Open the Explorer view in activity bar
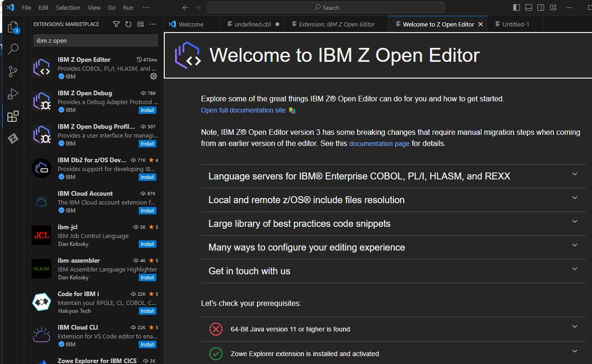Viewport: 592px width, 364px height. pyautogui.click(x=13, y=27)
